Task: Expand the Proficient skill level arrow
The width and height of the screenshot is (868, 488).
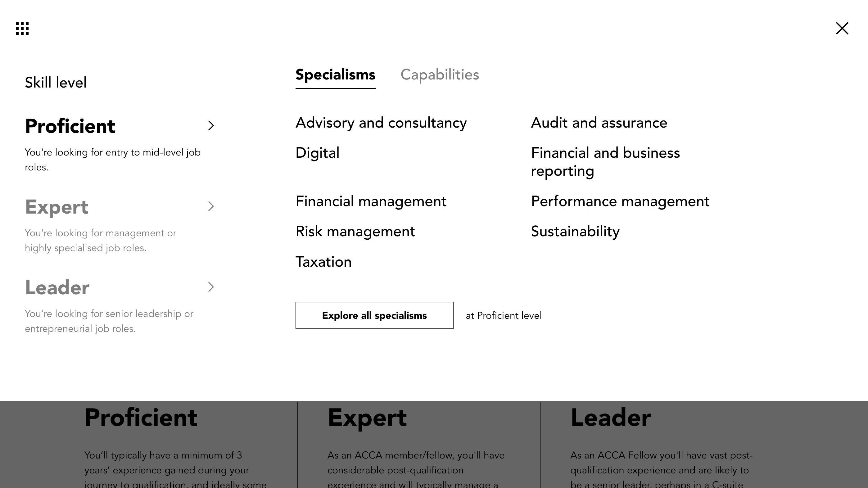Action: tap(211, 126)
